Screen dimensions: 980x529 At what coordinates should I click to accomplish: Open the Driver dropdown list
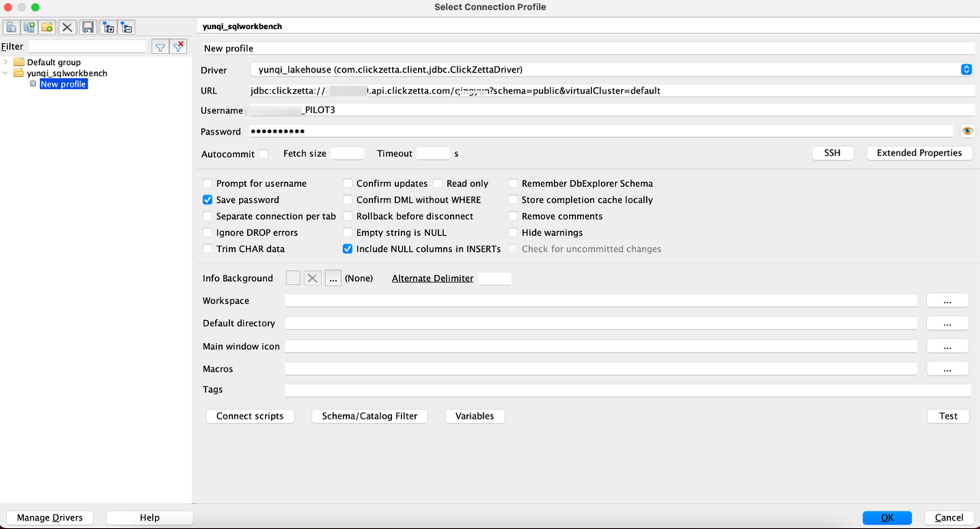(x=966, y=70)
